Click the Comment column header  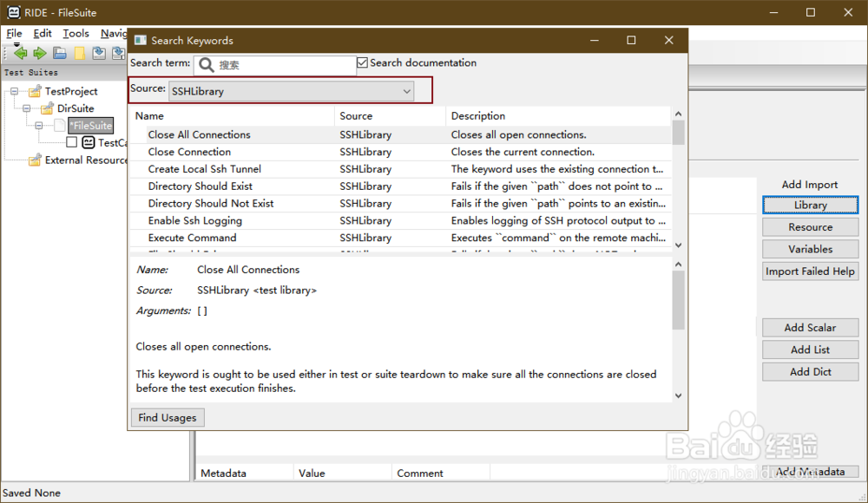click(441, 474)
